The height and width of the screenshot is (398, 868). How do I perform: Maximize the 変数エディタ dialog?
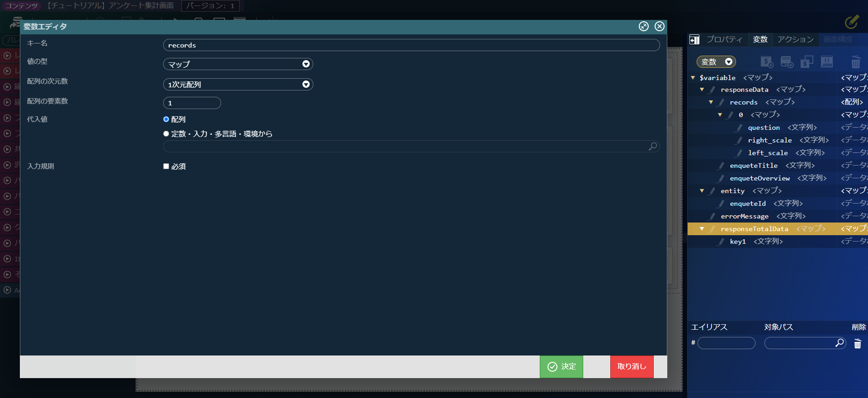point(644,26)
